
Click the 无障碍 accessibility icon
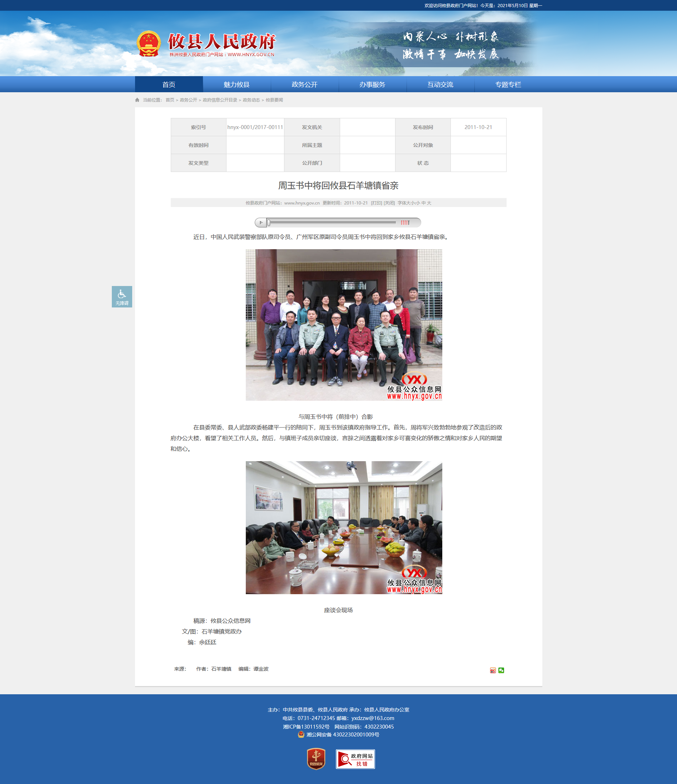pos(122,297)
